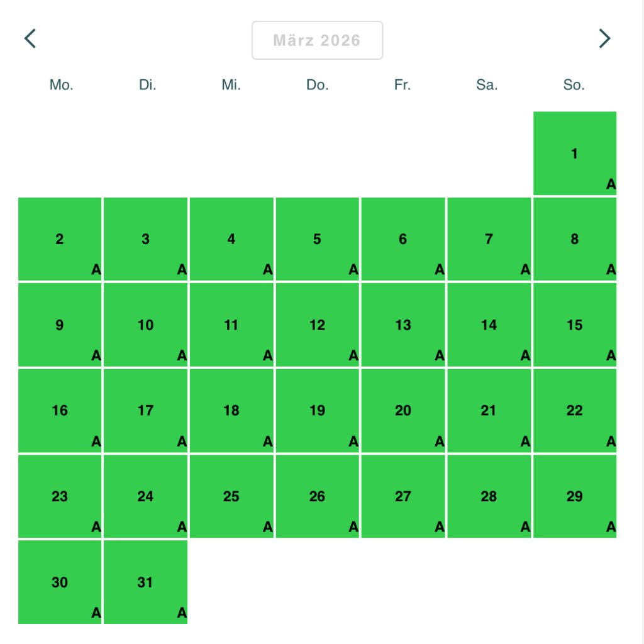Click the 31 March date cell
The height and width of the screenshot is (644, 644).
tap(145, 582)
